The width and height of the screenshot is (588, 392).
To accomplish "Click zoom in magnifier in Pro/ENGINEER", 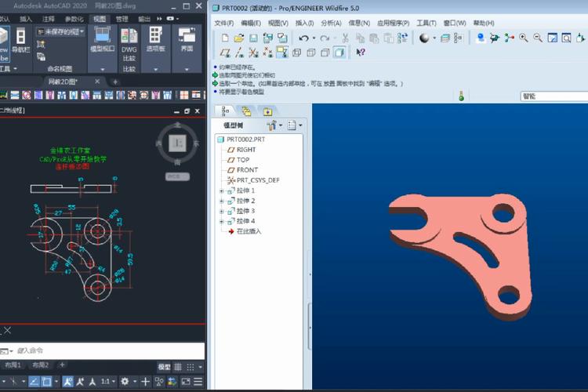I will tap(524, 38).
